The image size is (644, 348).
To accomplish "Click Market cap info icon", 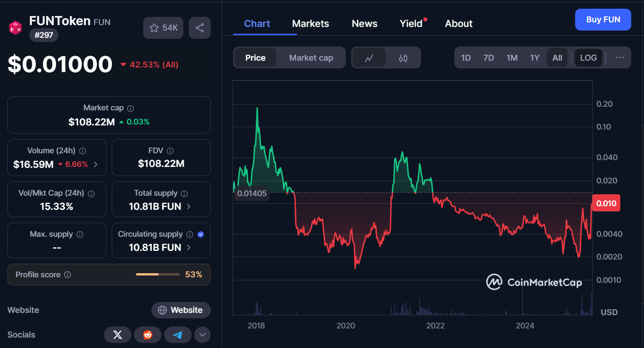I will tap(130, 109).
